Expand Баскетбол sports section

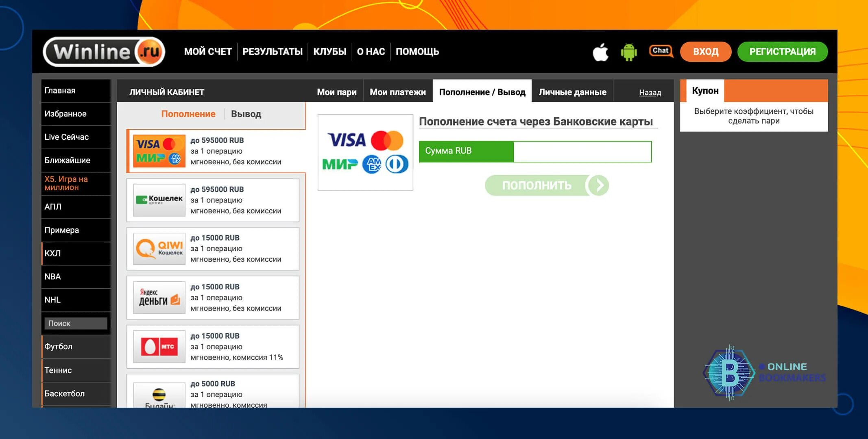[x=64, y=393]
